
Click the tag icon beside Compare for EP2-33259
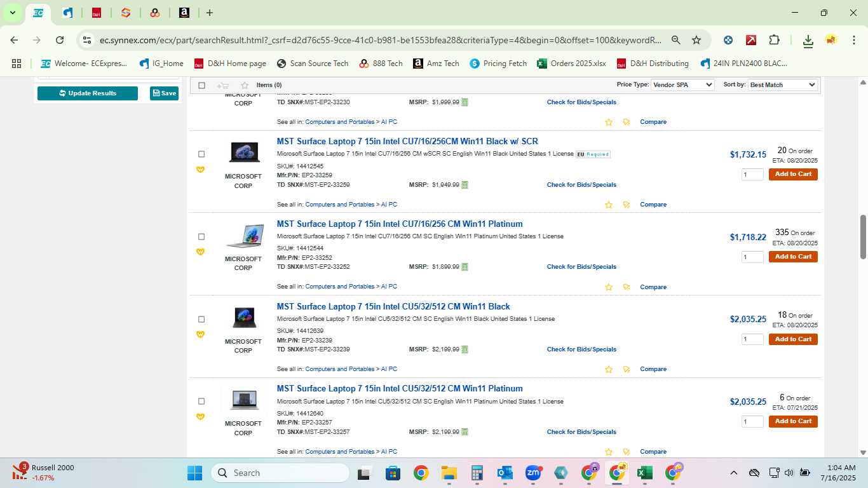627,205
